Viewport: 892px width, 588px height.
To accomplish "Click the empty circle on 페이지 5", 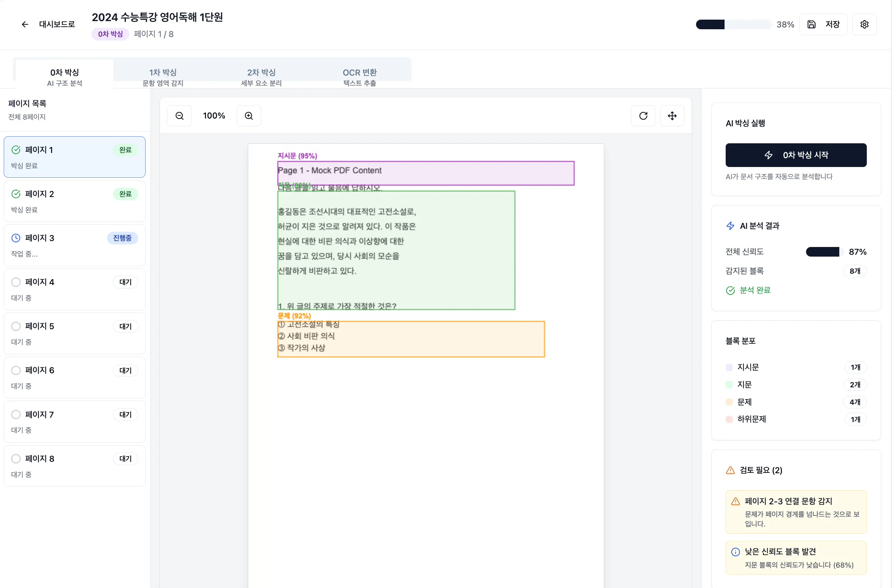I will click(16, 326).
